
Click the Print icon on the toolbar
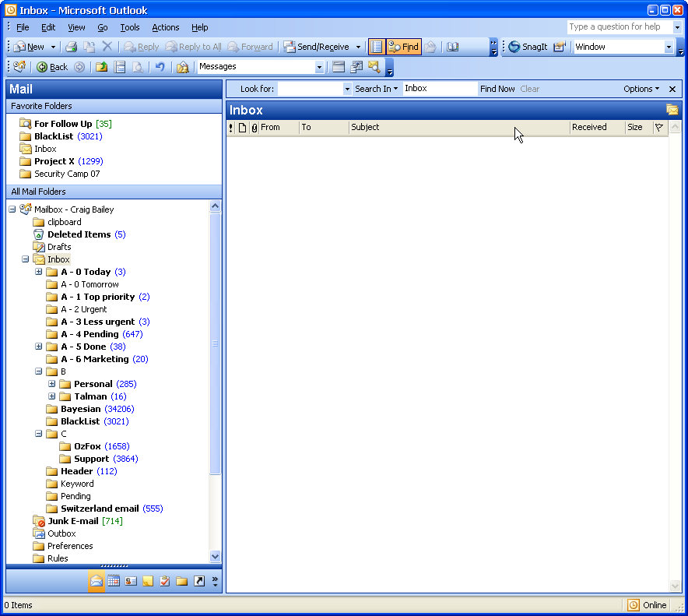click(x=70, y=47)
